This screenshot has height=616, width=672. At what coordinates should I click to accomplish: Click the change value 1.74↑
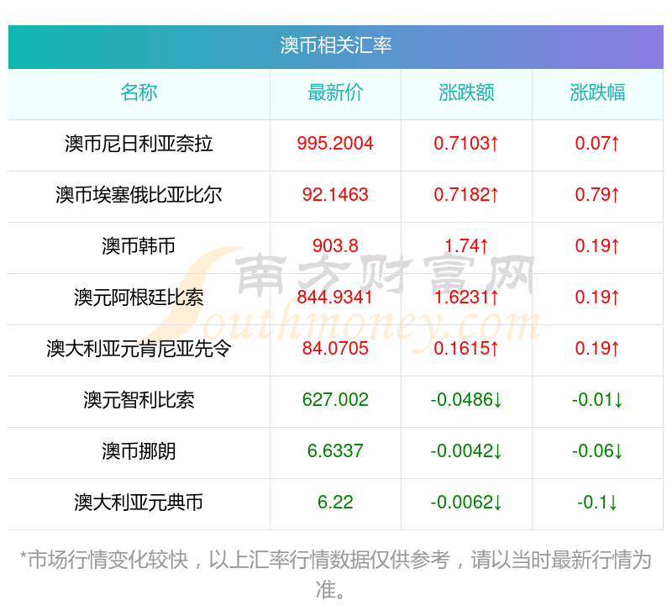point(466,246)
